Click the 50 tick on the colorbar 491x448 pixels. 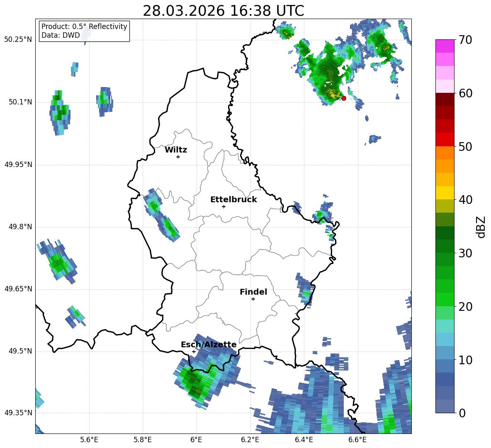point(465,146)
